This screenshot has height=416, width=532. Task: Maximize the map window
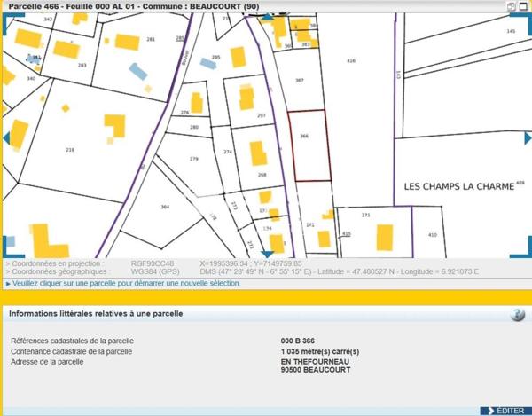(x=523, y=6)
